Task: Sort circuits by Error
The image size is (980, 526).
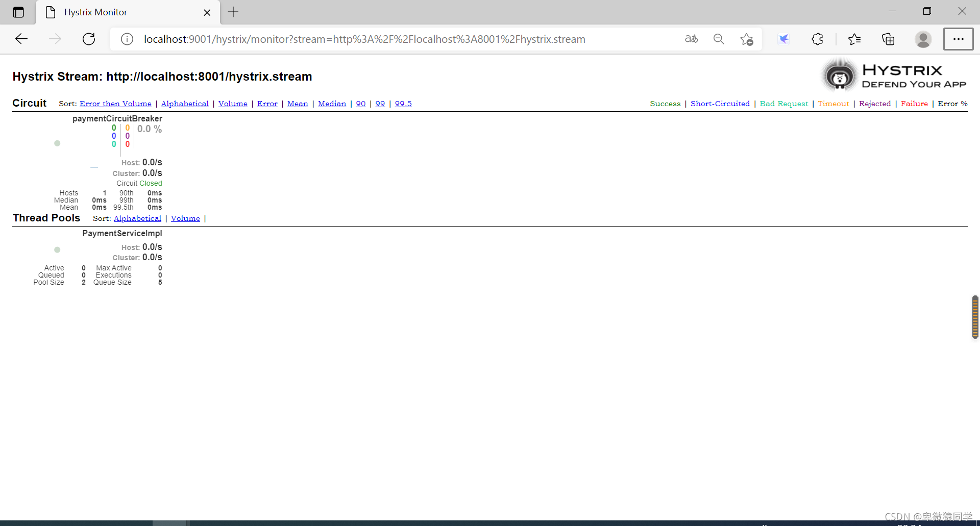Action: [267, 104]
